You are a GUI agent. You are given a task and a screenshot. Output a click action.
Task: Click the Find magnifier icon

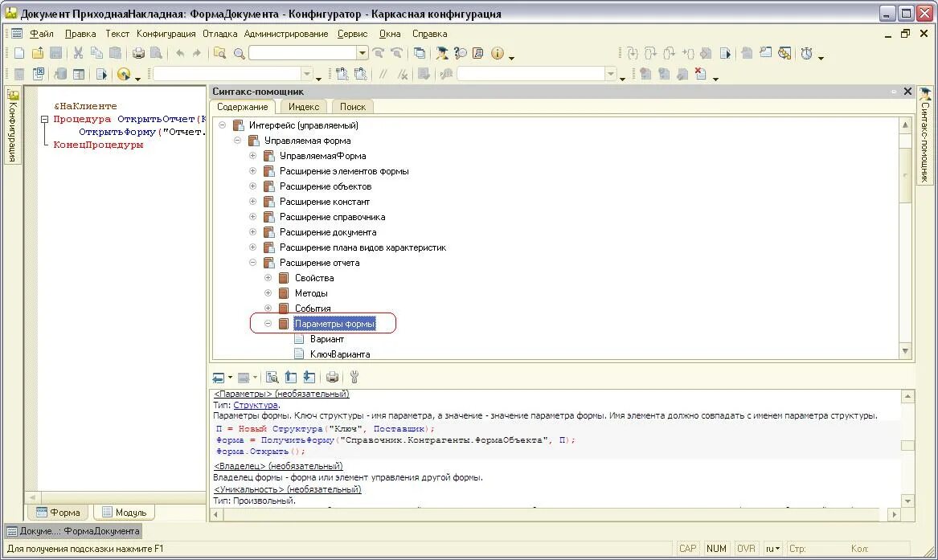[239, 53]
